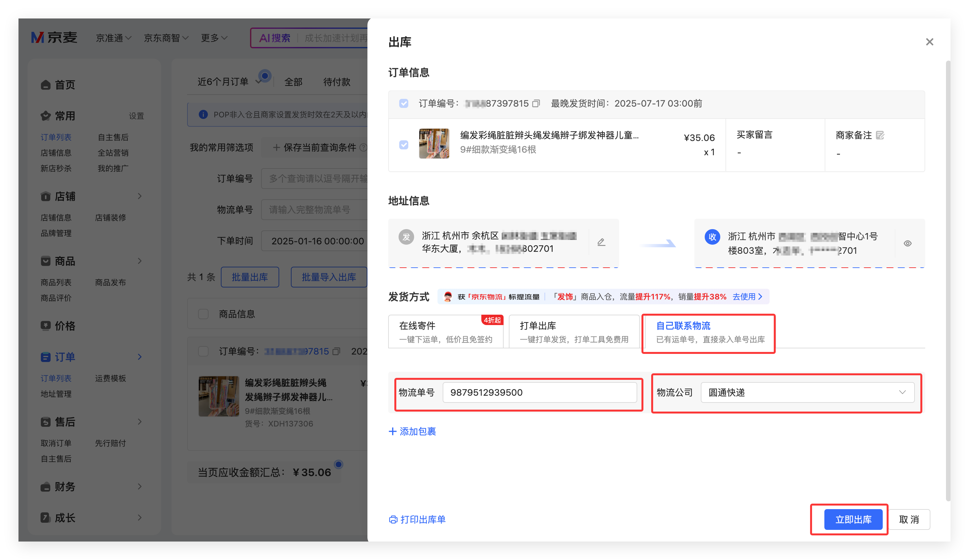Copy order number in background order list

[x=337, y=351]
